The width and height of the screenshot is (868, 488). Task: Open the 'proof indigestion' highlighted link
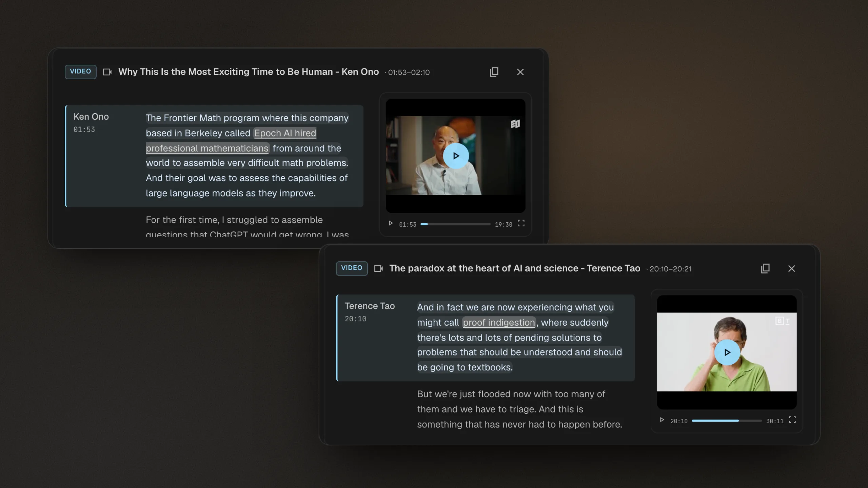click(499, 322)
